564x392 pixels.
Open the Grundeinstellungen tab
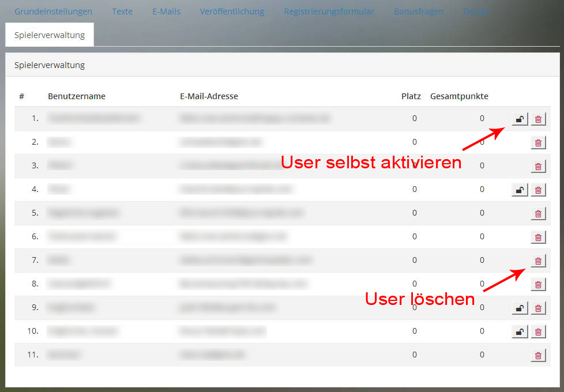point(53,12)
